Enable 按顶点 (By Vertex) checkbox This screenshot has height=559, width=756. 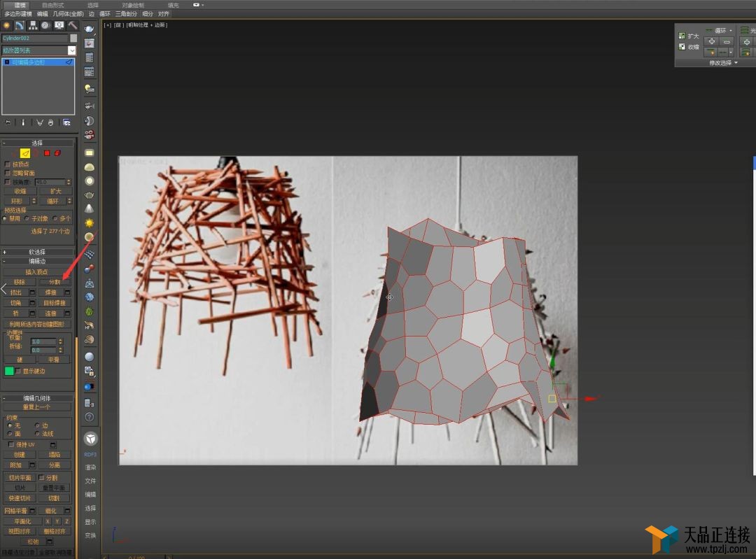7,164
